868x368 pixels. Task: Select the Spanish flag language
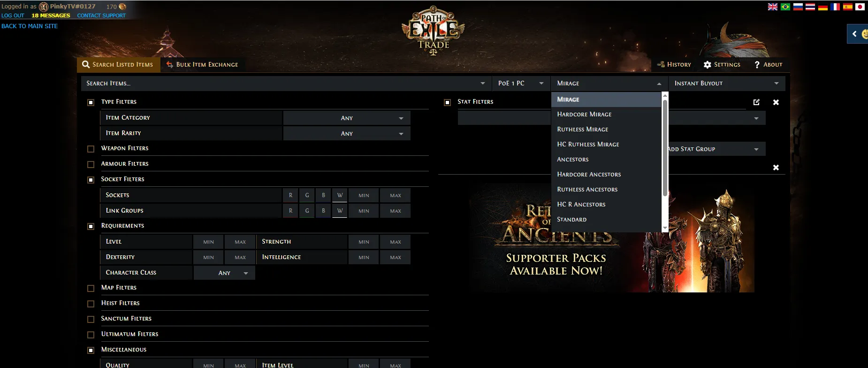pyautogui.click(x=848, y=7)
